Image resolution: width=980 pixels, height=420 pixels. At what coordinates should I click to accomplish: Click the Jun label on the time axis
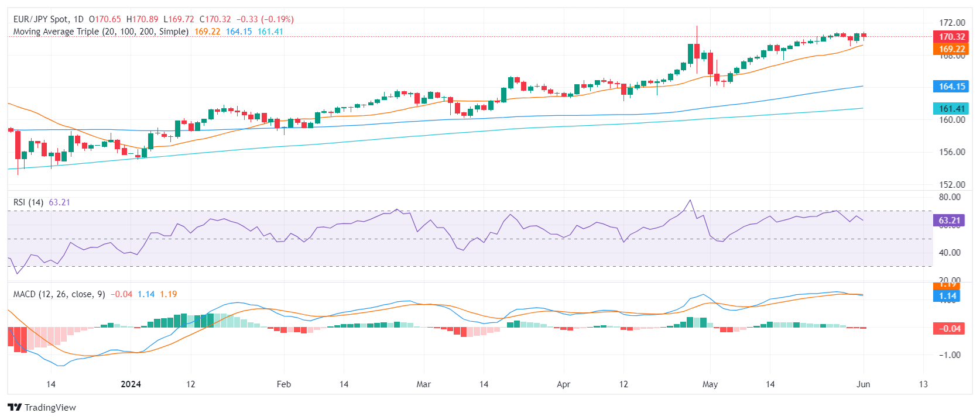click(x=863, y=384)
